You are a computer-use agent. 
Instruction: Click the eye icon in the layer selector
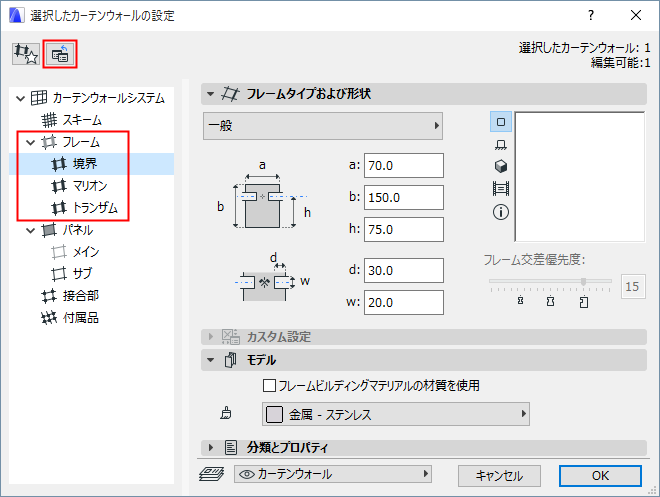click(x=247, y=475)
